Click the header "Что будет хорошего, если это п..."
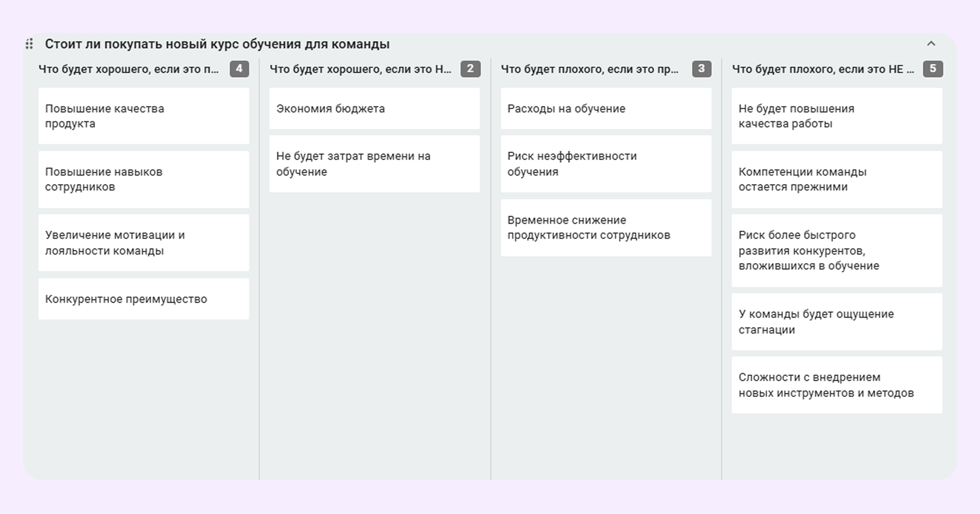Viewport: 980px width, 514px height. [x=127, y=69]
